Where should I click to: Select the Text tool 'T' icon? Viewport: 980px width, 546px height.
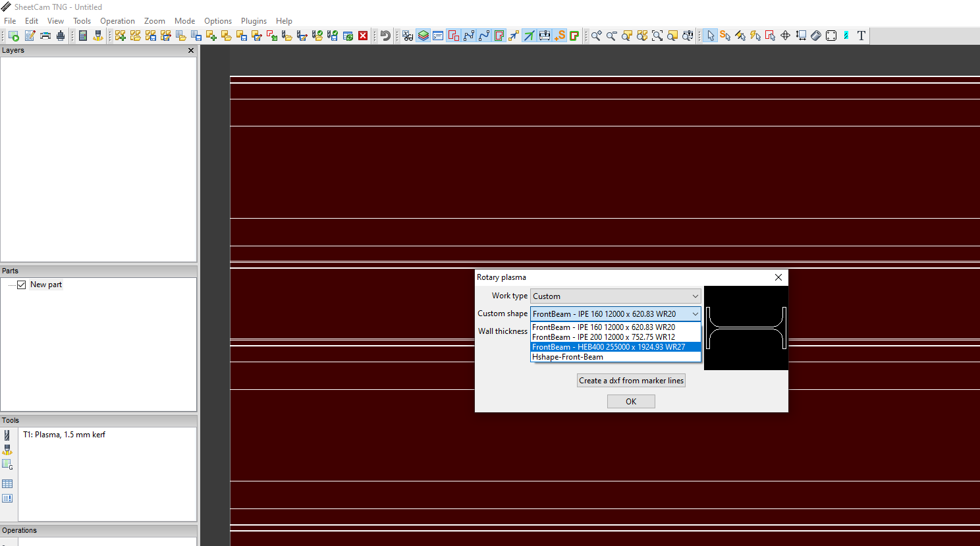pyautogui.click(x=861, y=36)
